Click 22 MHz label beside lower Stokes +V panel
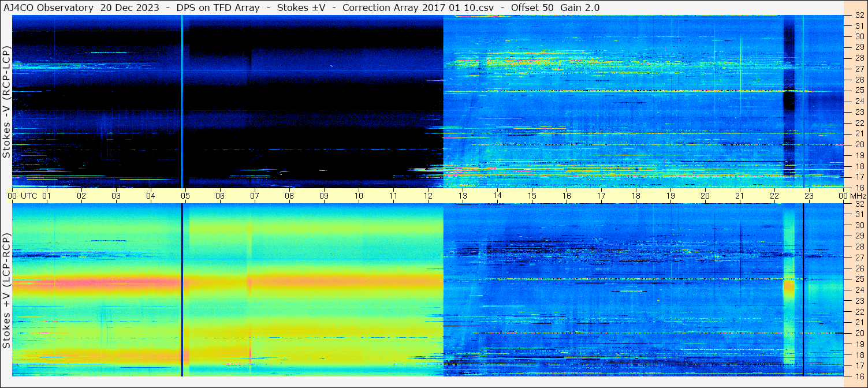 (859, 311)
